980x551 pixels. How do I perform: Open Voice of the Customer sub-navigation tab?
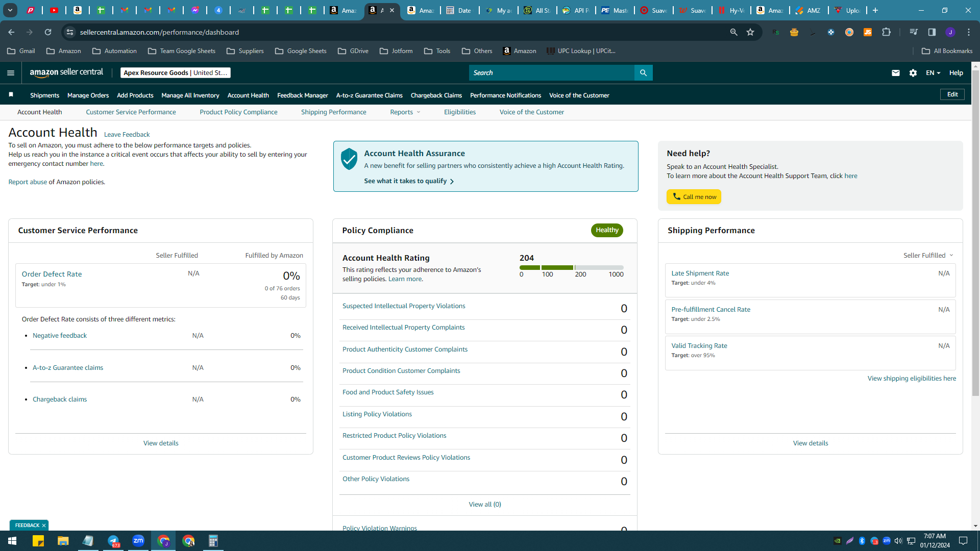click(531, 112)
